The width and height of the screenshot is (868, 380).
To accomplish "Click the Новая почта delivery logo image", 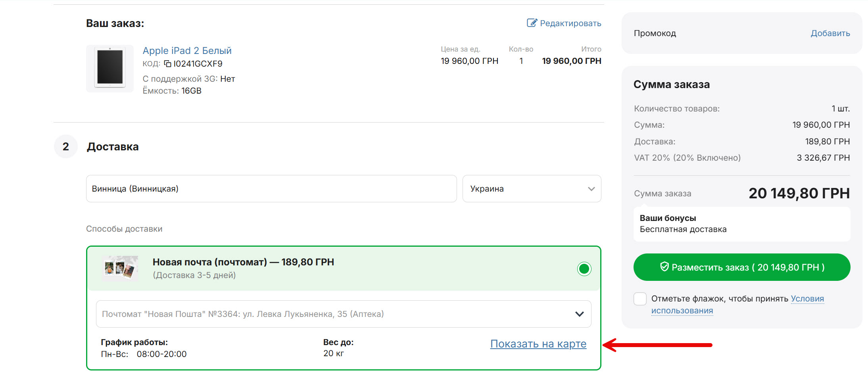I will [x=120, y=269].
